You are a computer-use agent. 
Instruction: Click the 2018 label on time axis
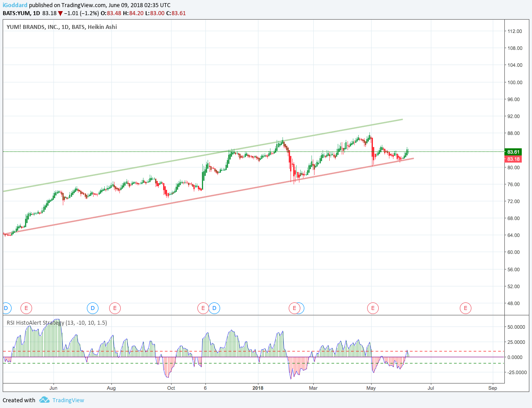coord(258,388)
